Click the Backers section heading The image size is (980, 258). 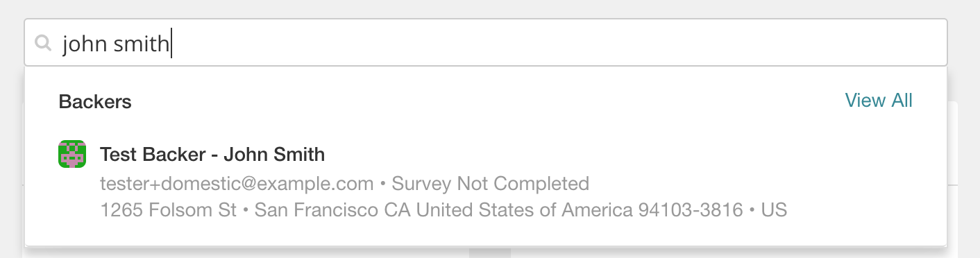[x=95, y=102]
